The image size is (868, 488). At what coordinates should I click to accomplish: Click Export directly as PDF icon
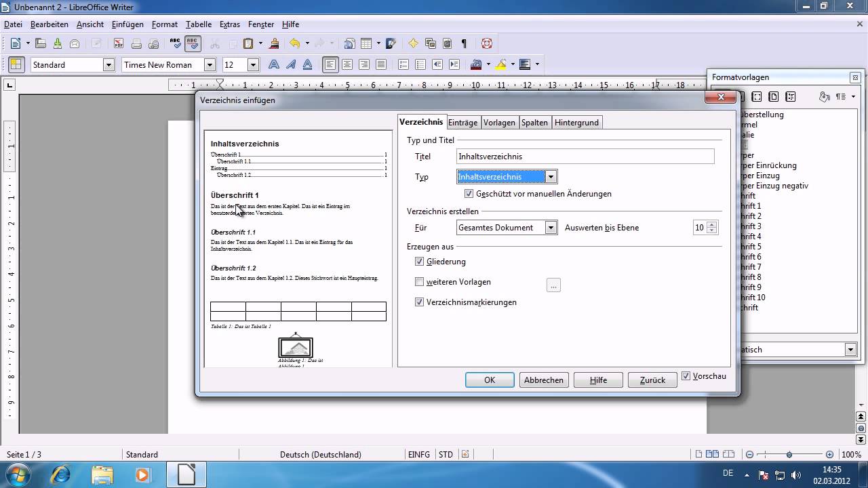click(x=119, y=43)
